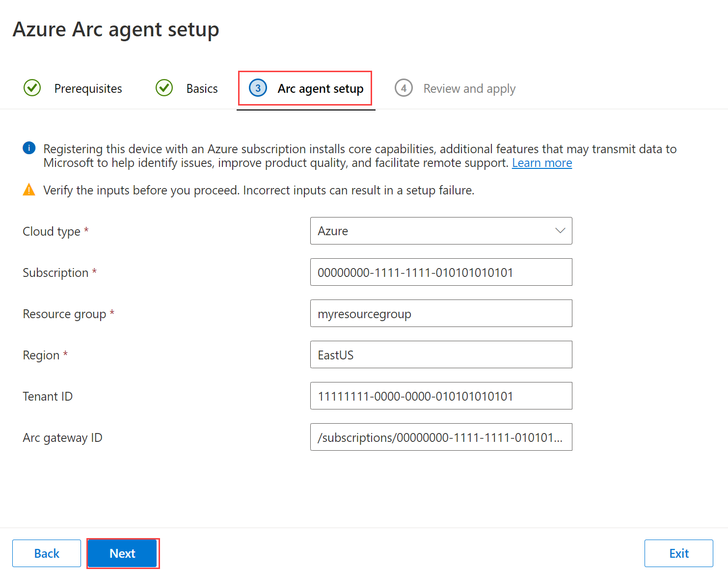Click the Cloud type label
The width and height of the screenshot is (728, 571).
[55, 231]
